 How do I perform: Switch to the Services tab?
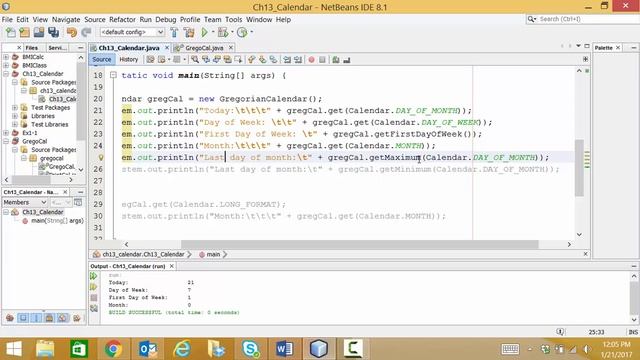pos(57,48)
